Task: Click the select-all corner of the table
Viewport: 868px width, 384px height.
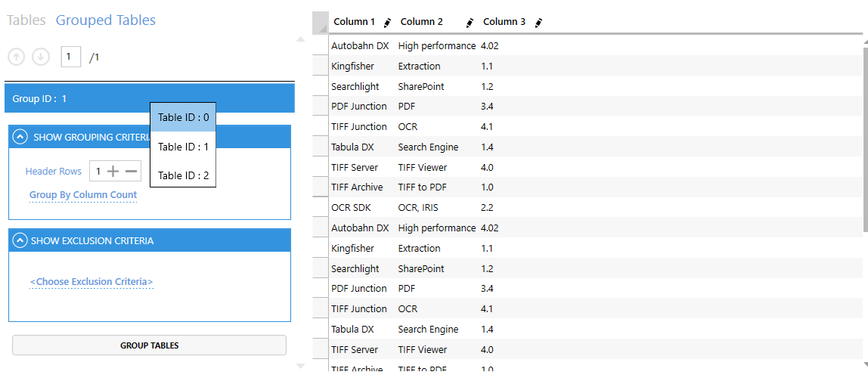Action: 320,23
